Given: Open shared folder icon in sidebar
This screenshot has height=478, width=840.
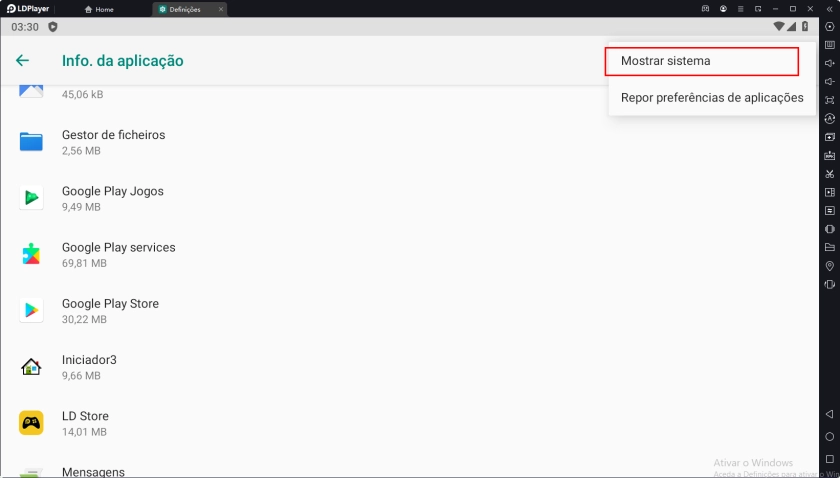Looking at the screenshot, I should point(830,247).
